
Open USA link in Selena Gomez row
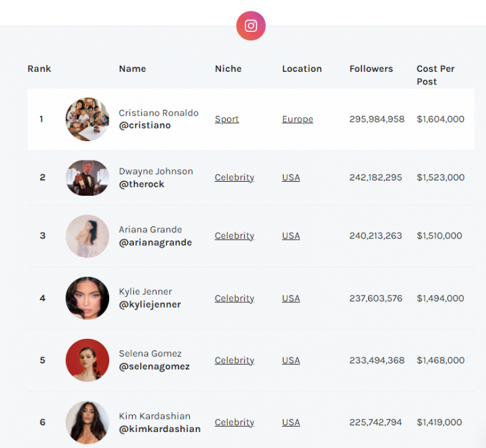coord(291,360)
